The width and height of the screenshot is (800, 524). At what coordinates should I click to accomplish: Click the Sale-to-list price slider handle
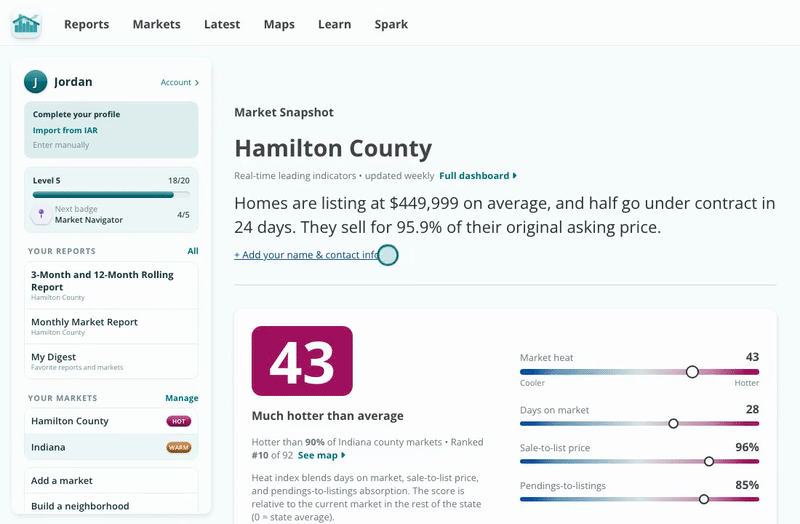pos(709,461)
